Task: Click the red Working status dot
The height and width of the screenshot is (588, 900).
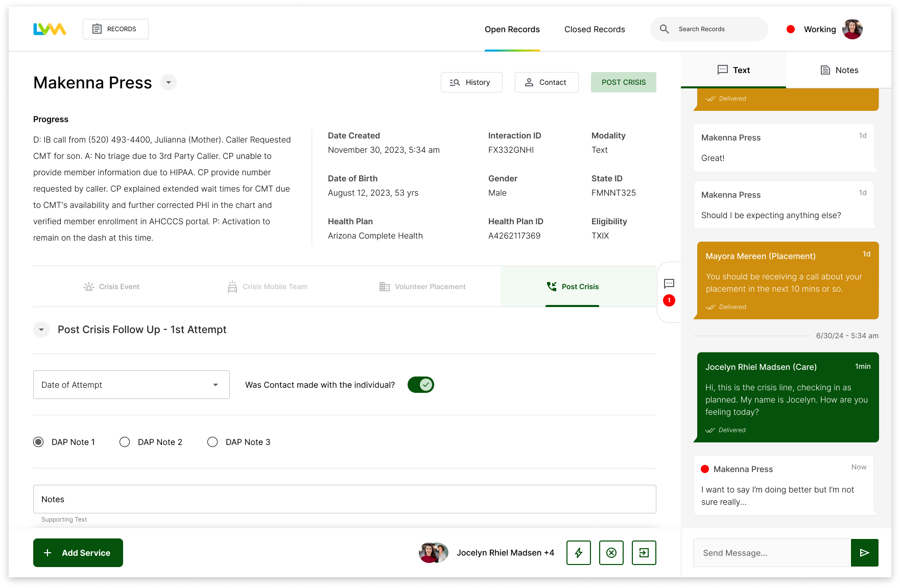Action: pos(791,29)
